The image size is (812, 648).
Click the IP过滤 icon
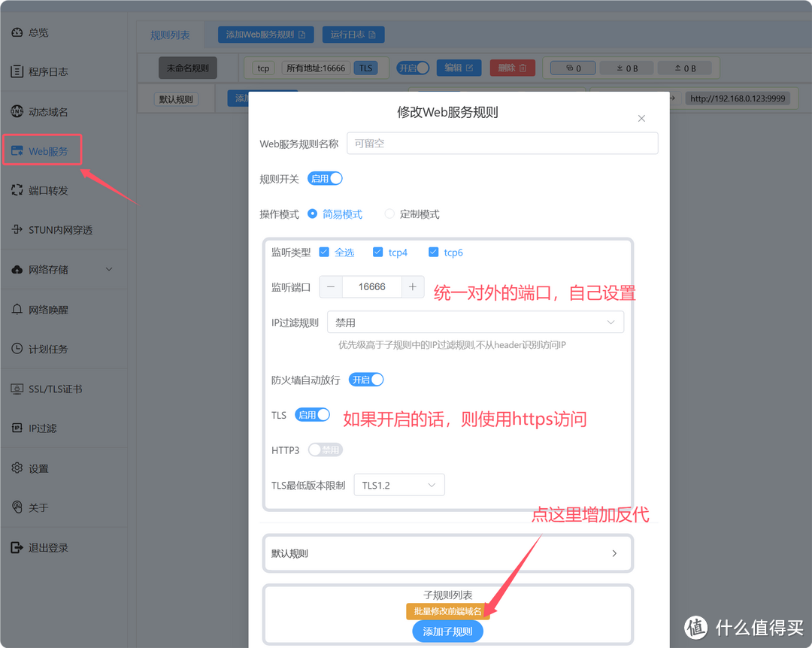(17, 428)
